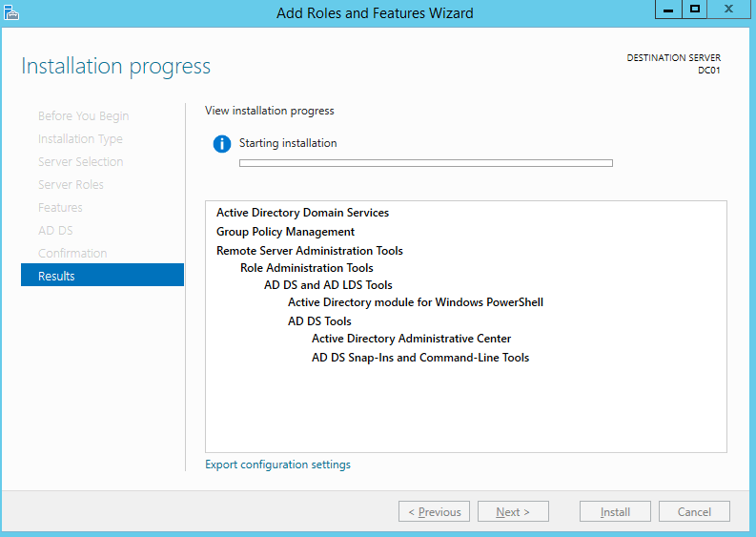The width and height of the screenshot is (756, 537).
Task: Select the AD DS Tools entry
Action: [319, 321]
